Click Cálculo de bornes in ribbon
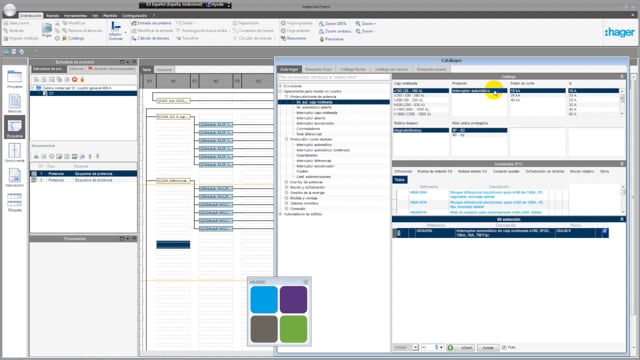This screenshot has height=360, width=640. click(x=150, y=38)
